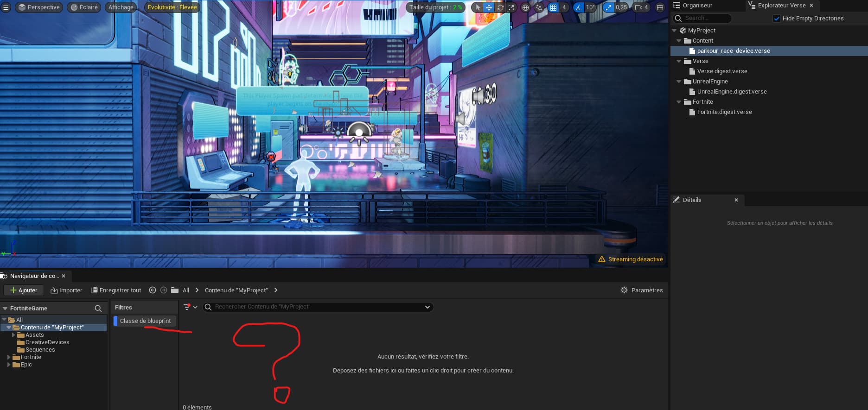Click the Taille du projet indicator
The width and height of the screenshot is (868, 410).
pos(435,7)
